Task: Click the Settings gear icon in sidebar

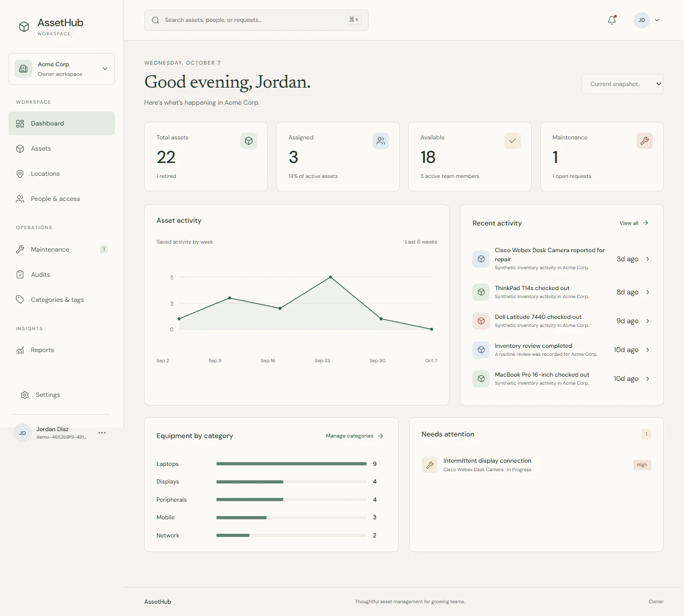Action: [25, 395]
